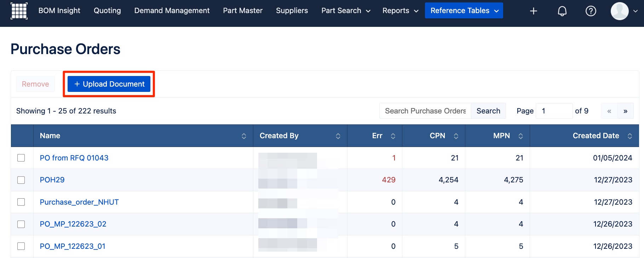Screen dimensions: 644x258
Task: Click the 4,275 MPN value
Action: [513, 180]
